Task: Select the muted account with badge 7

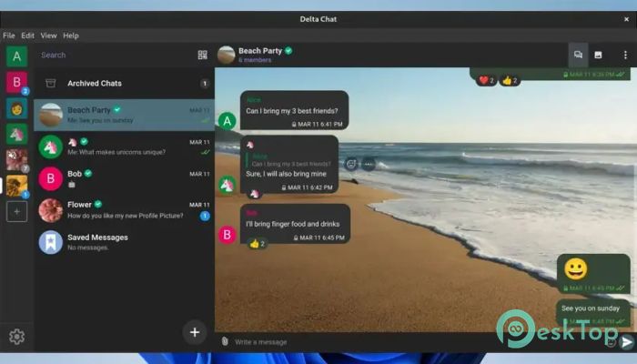Action: [16, 159]
